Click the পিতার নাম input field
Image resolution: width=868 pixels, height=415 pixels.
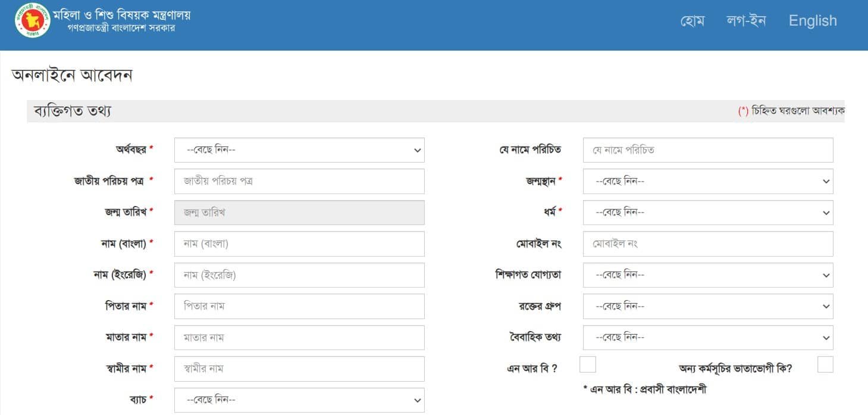click(x=299, y=307)
